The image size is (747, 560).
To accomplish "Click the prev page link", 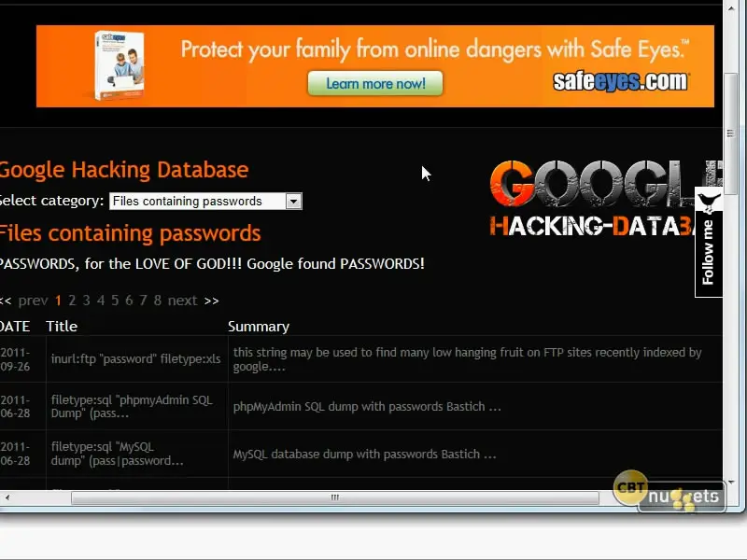I will pyautogui.click(x=33, y=301).
